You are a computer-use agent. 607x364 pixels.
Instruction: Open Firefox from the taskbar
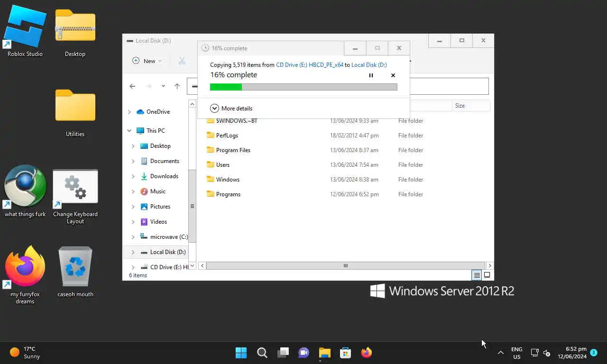click(366, 353)
